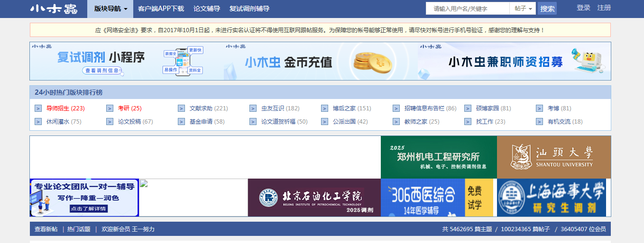644x243 pixels.
Task: Open the 休闲灌水 (75) board
Action: (64, 122)
